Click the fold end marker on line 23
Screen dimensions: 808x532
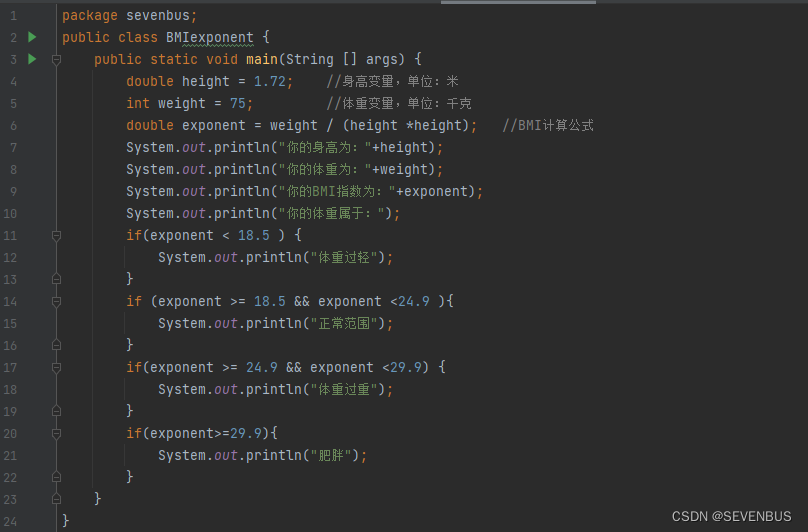click(x=56, y=499)
